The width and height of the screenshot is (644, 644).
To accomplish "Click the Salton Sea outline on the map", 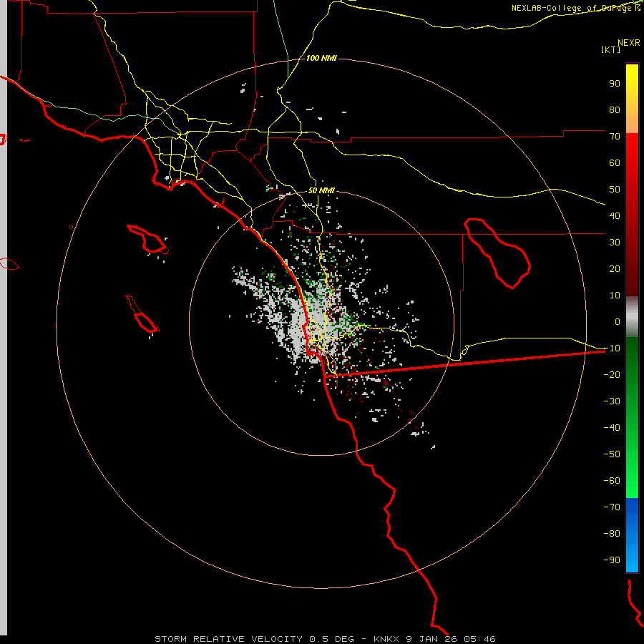I will click(x=497, y=253).
